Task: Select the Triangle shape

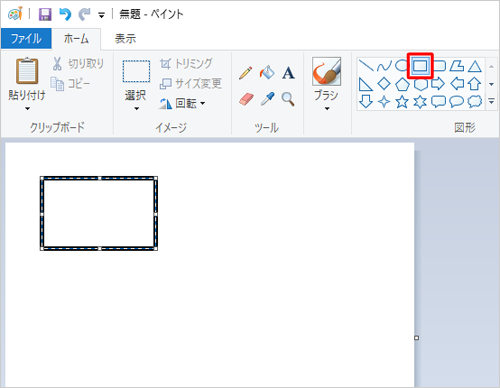Action: (475, 66)
